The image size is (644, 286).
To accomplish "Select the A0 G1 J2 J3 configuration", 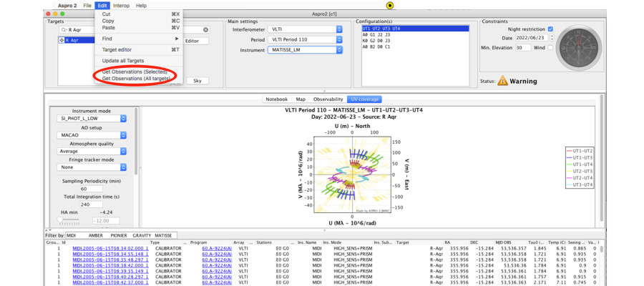I will (x=415, y=35).
